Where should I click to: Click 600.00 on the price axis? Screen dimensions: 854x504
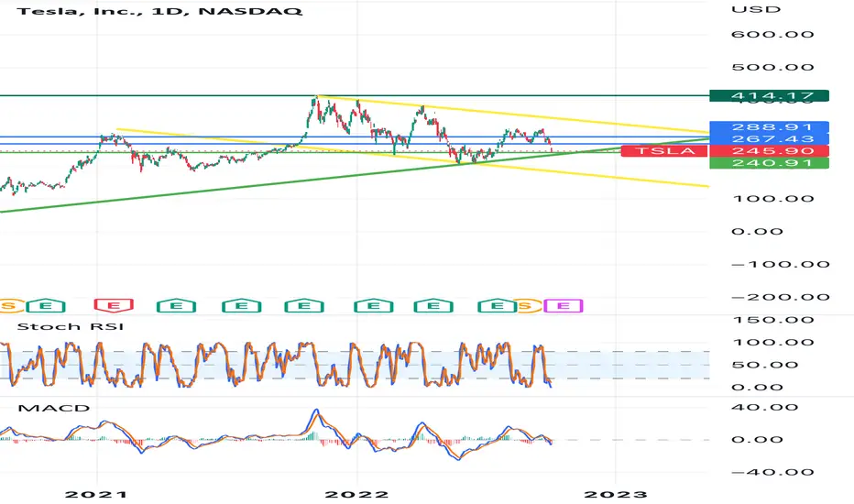(x=772, y=34)
